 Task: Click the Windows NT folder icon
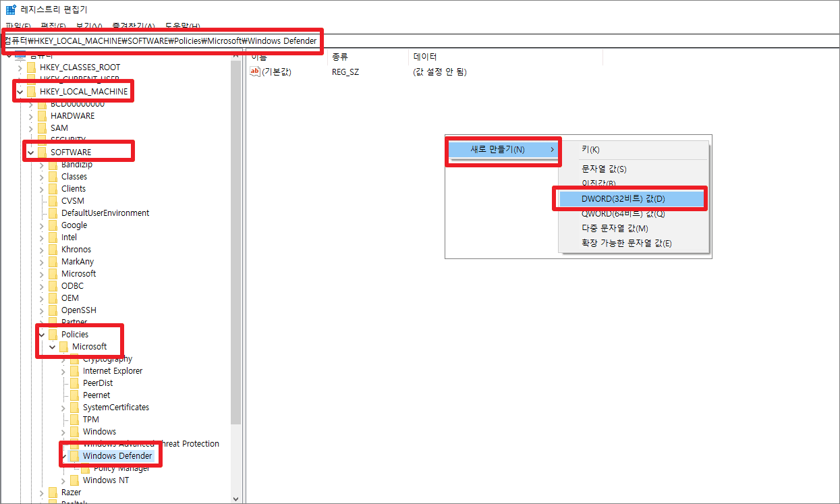click(x=75, y=480)
